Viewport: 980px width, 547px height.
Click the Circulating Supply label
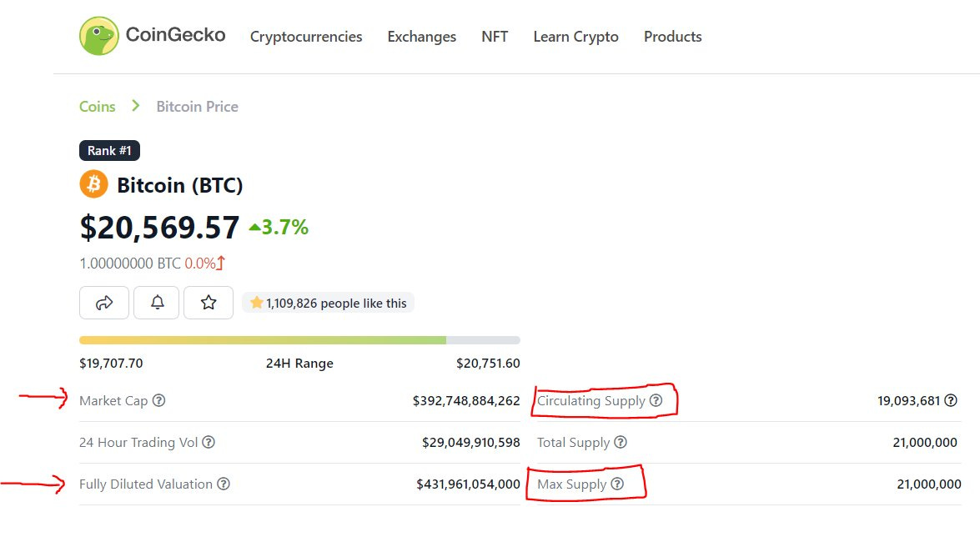(591, 401)
